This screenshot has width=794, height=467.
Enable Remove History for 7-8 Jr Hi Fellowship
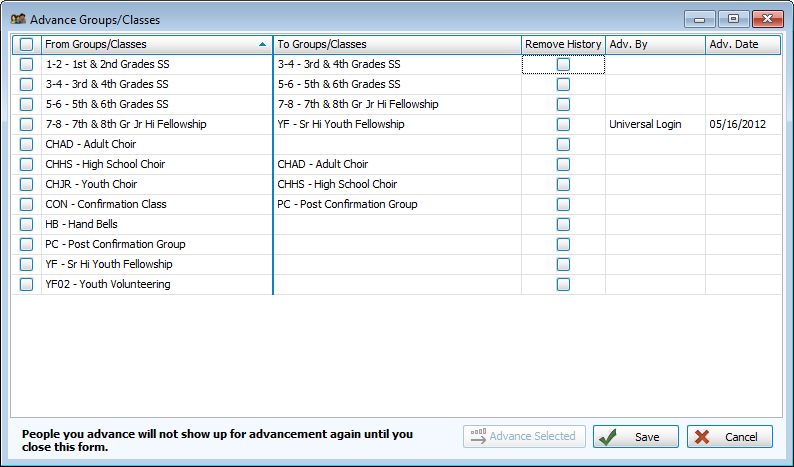pos(563,125)
